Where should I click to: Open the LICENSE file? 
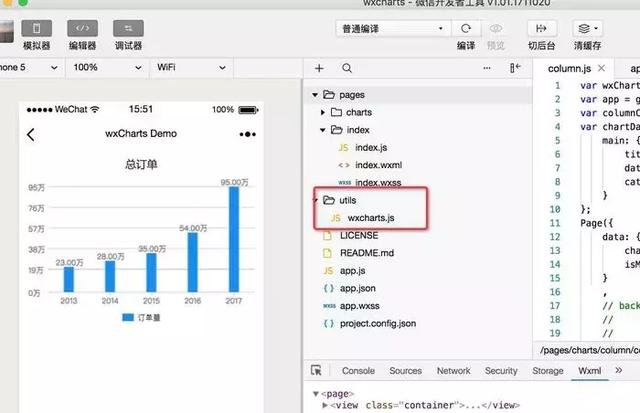[359, 235]
